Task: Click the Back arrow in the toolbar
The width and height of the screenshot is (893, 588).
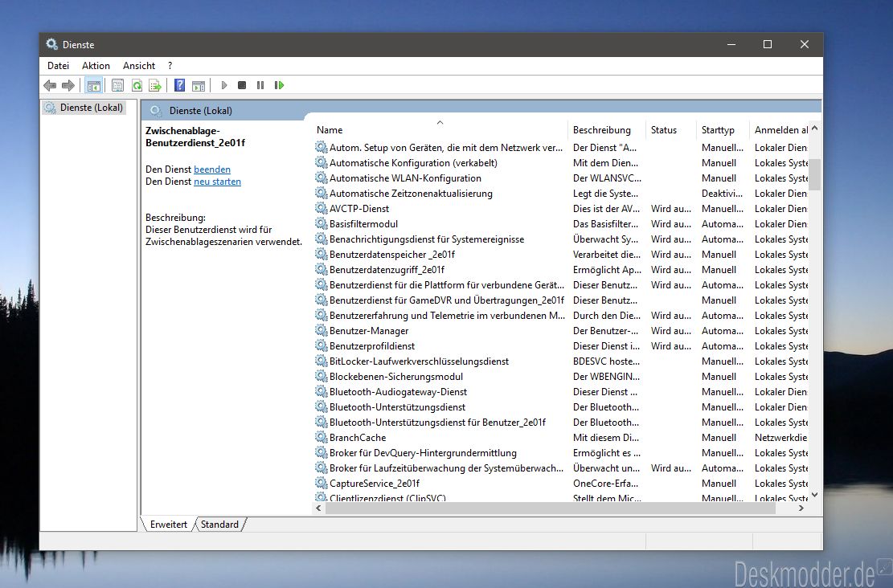Action: 50,85
